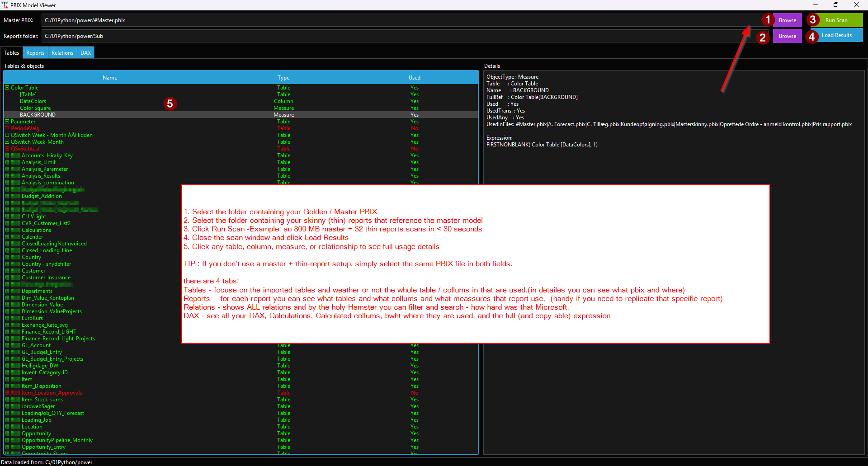Select the Dim_Value_Kontoplan table
This screenshot has width=868, height=466.
[x=48, y=298]
